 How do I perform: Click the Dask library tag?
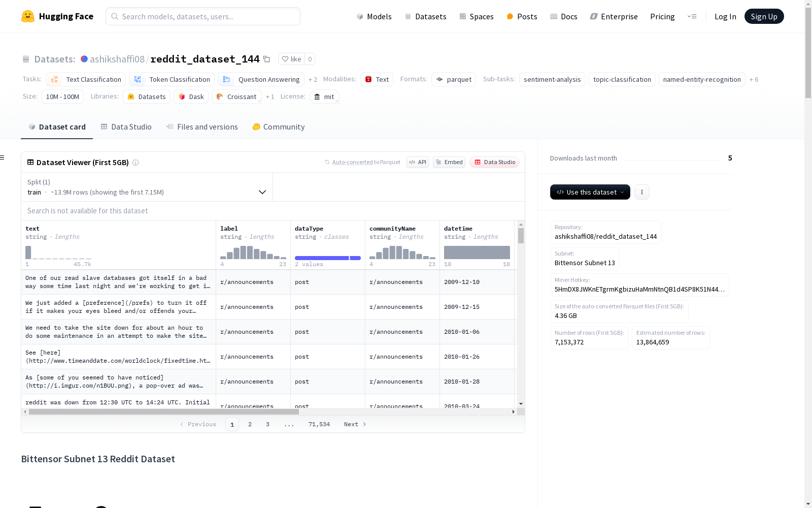[191, 97]
